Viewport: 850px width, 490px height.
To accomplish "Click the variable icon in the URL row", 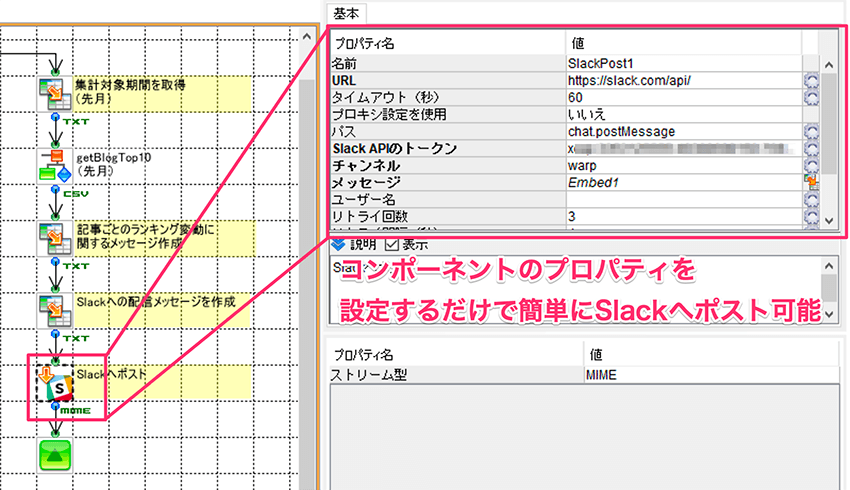I will pos(811,81).
